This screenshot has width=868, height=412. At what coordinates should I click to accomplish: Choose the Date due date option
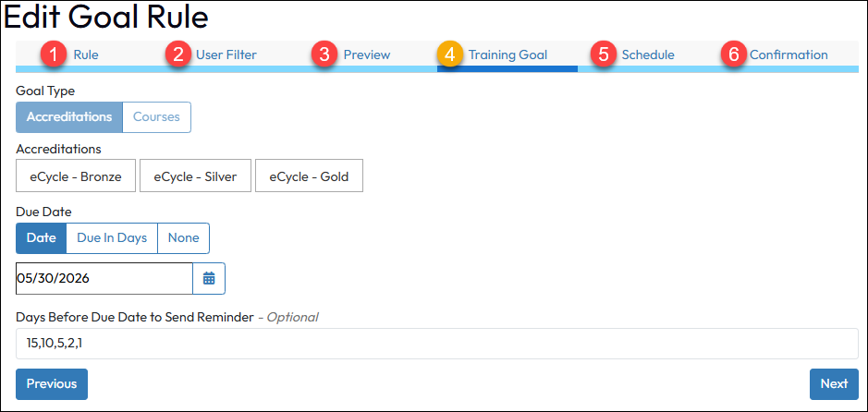(x=41, y=237)
